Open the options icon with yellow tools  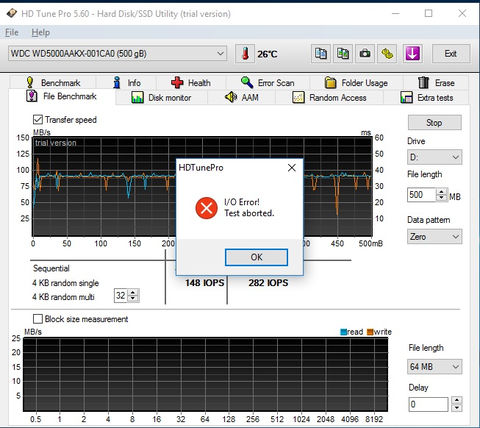[387, 54]
